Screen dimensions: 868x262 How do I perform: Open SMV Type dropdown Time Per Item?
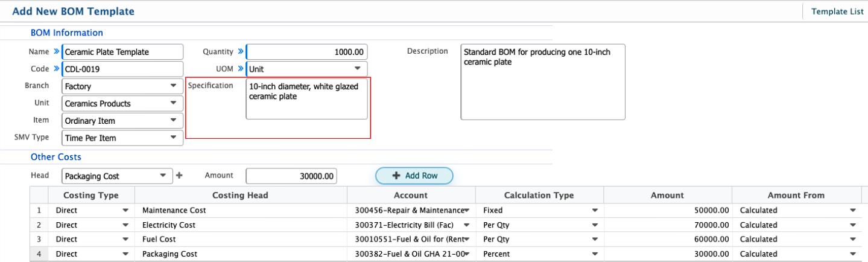pos(122,138)
